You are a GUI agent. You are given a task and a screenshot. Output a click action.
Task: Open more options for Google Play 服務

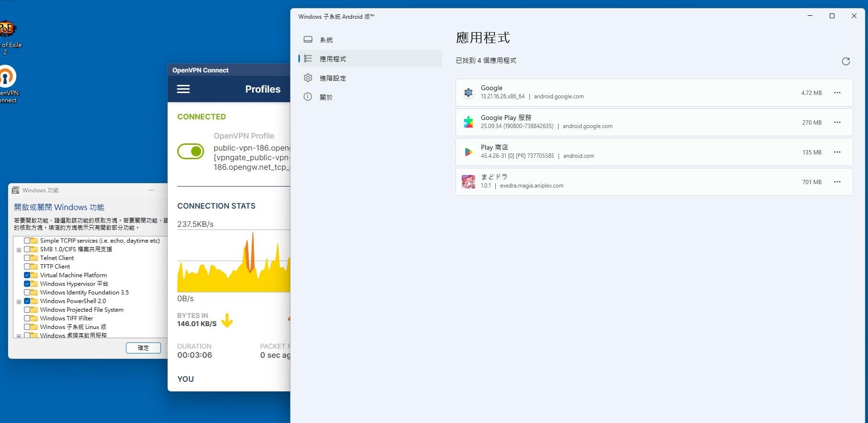[x=837, y=122]
